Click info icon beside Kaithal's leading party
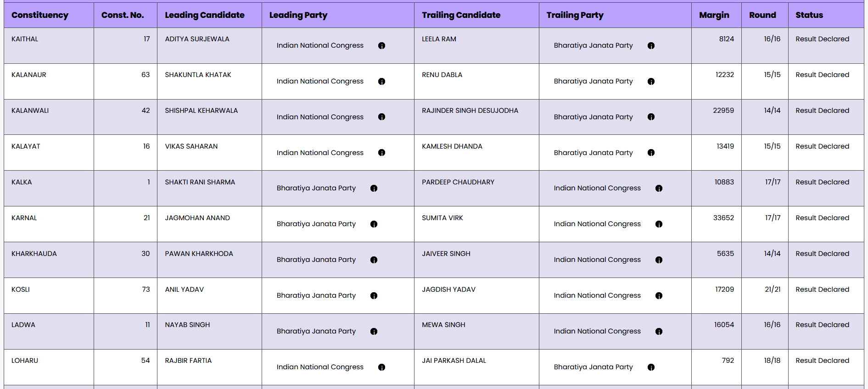Viewport: 868px width, 389px height. [381, 45]
